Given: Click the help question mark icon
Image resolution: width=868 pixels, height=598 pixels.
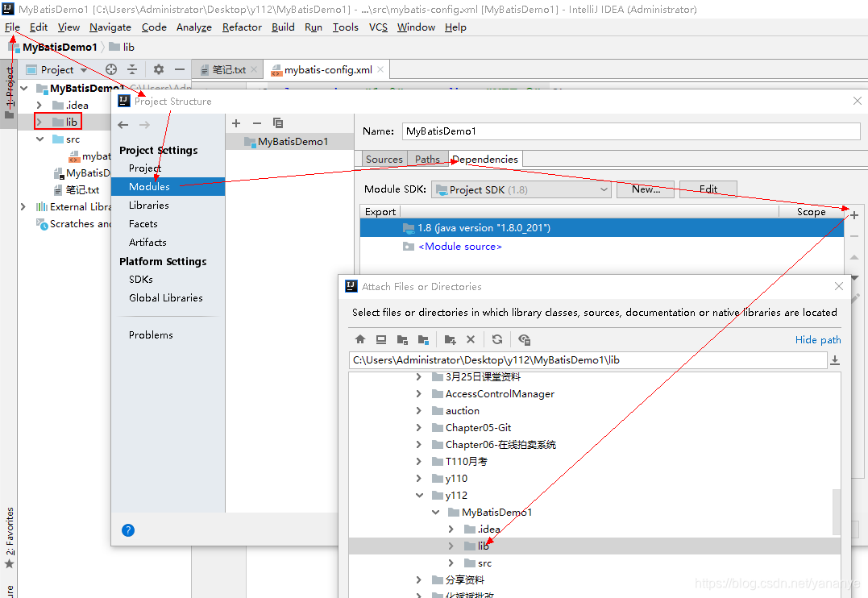Looking at the screenshot, I should (128, 530).
